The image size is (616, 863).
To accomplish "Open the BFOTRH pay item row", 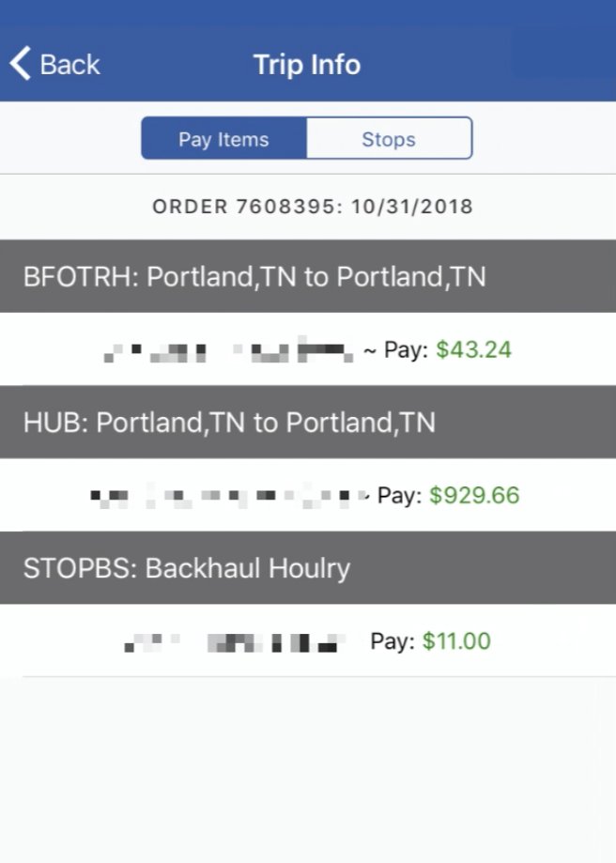I will point(308,349).
